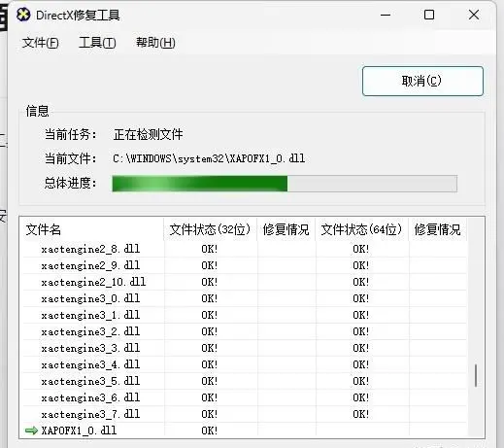Open the 工具(T) menu

(97, 43)
